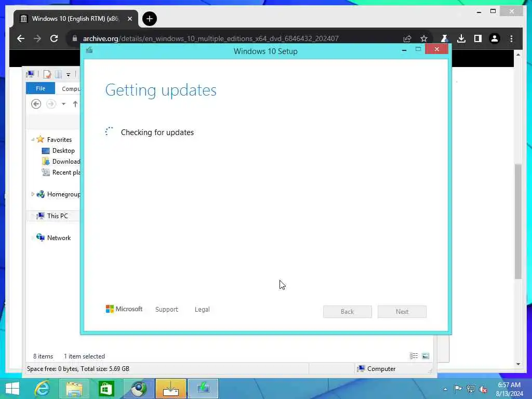This screenshot has width=532, height=399.
Task: Bookmark this page with star icon
Action: (424, 38)
